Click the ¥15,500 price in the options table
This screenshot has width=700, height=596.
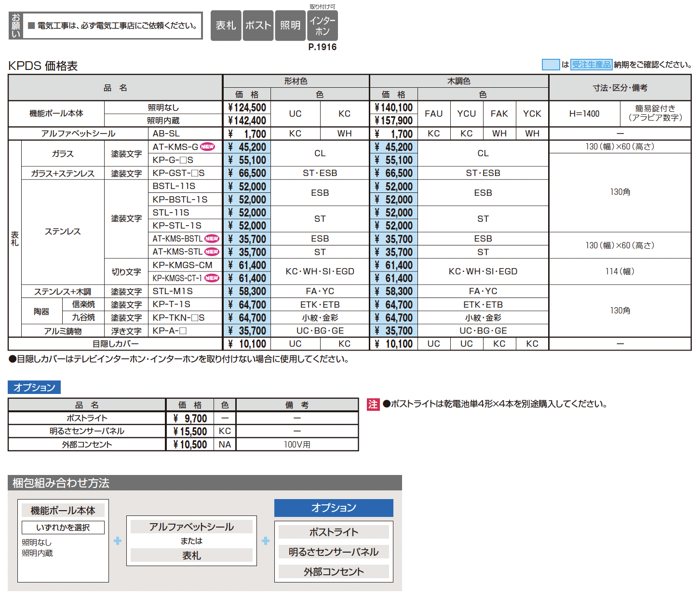click(190, 431)
